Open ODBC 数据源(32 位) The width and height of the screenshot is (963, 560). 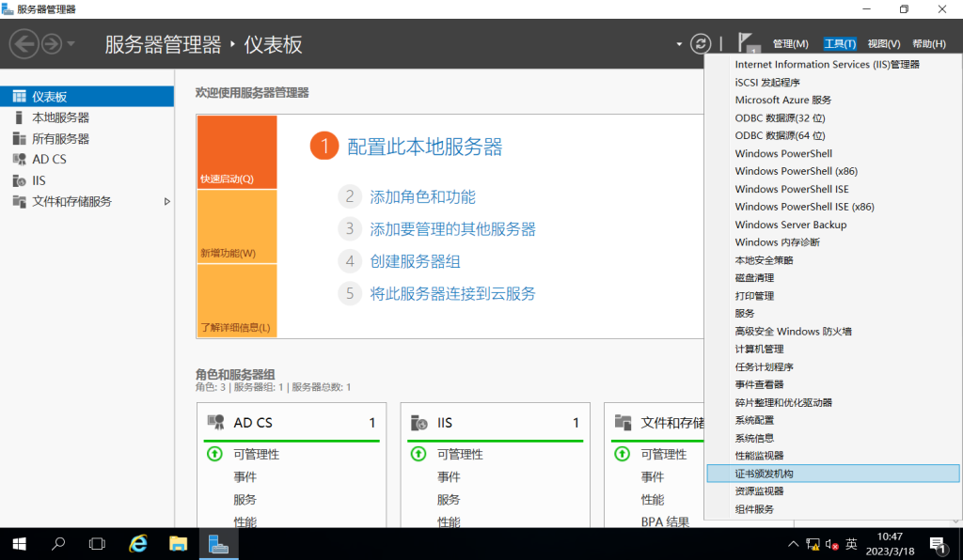click(x=833, y=117)
